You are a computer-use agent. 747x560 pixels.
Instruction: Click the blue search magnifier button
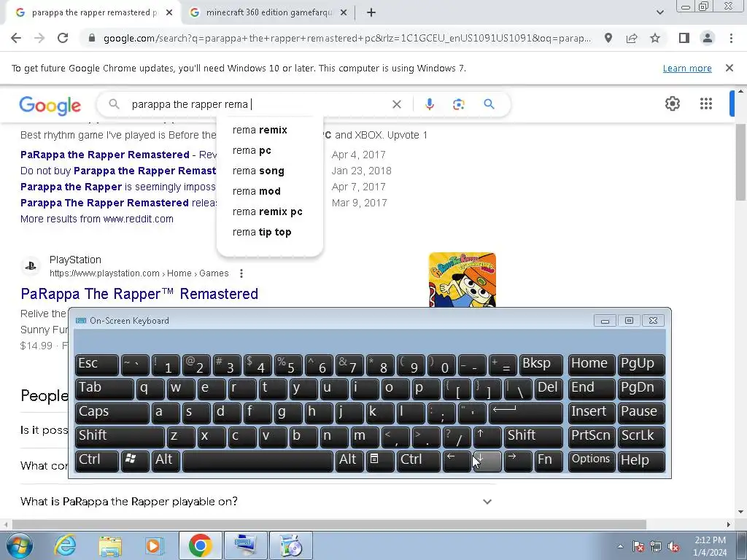(489, 104)
